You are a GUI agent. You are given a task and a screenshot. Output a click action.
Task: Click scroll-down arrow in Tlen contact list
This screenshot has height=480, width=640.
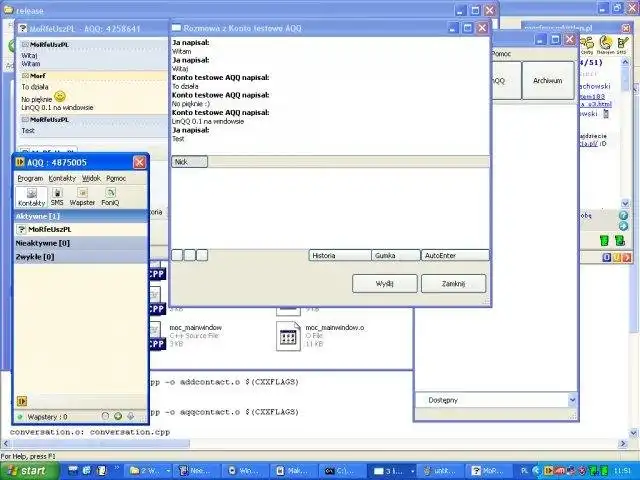click(625, 203)
